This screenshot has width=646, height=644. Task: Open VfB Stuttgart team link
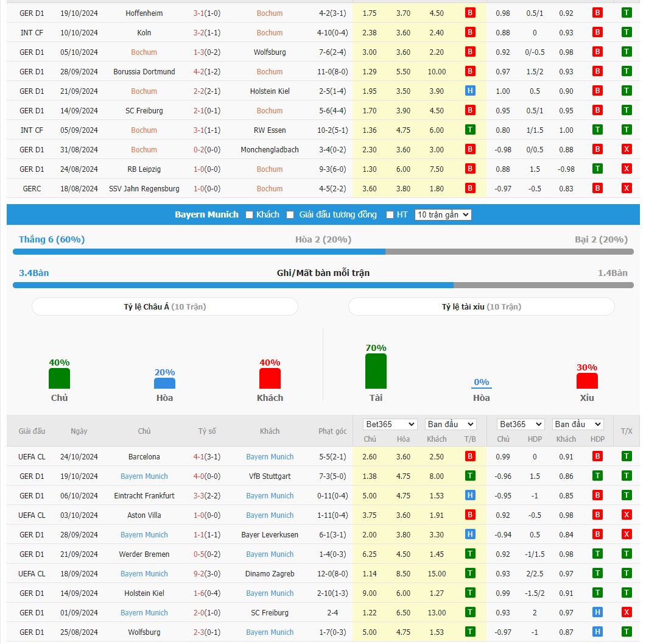coord(270,476)
